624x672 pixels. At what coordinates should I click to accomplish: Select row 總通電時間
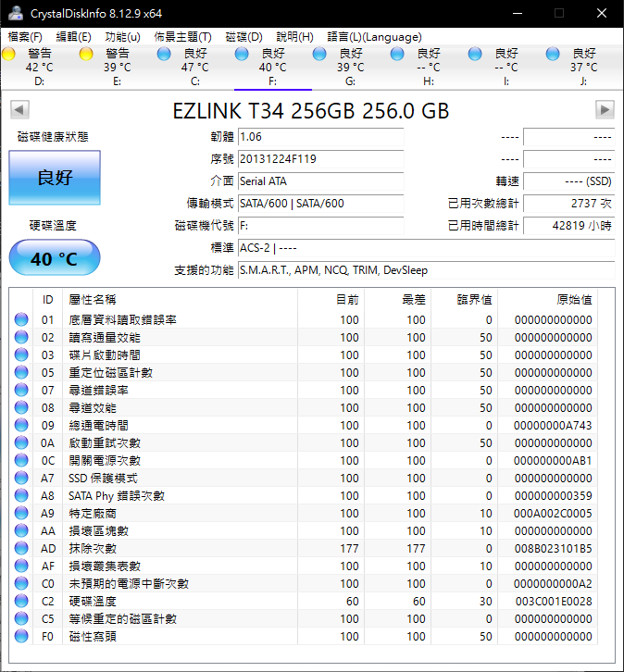pyautogui.click(x=304, y=425)
